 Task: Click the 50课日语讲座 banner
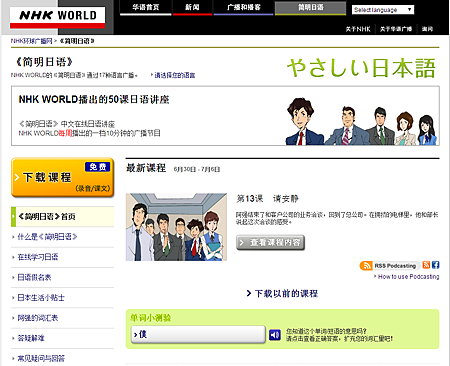(225, 116)
